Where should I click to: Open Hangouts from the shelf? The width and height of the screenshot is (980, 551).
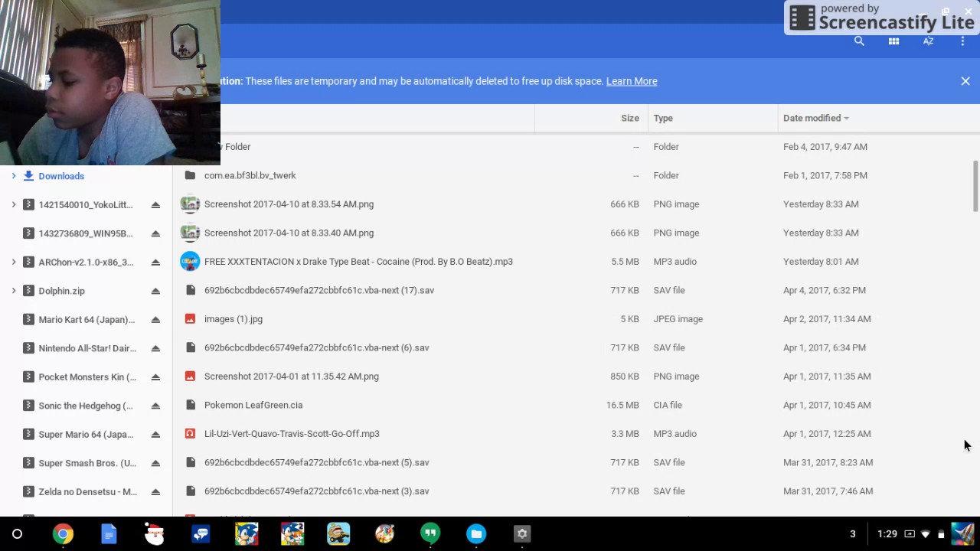point(430,534)
